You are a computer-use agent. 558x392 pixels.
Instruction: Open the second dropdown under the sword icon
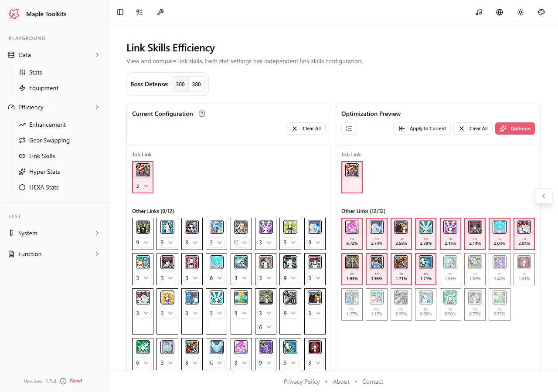[265, 327]
